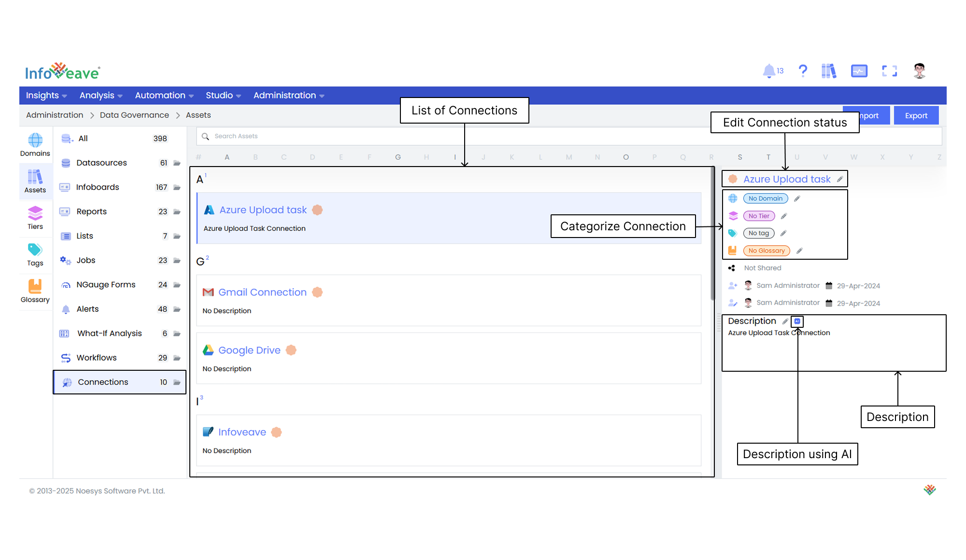The height and width of the screenshot is (560, 966).
Task: Filter assets by letter G
Action: coord(398,157)
